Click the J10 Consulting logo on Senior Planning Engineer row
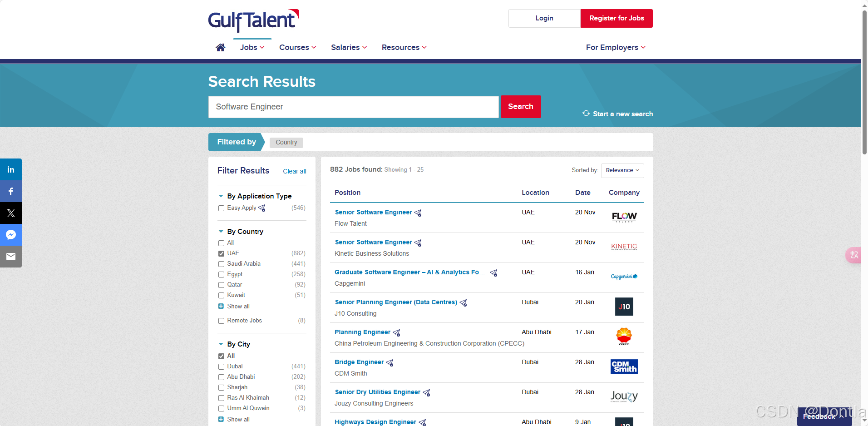This screenshot has height=426, width=868. 624,307
